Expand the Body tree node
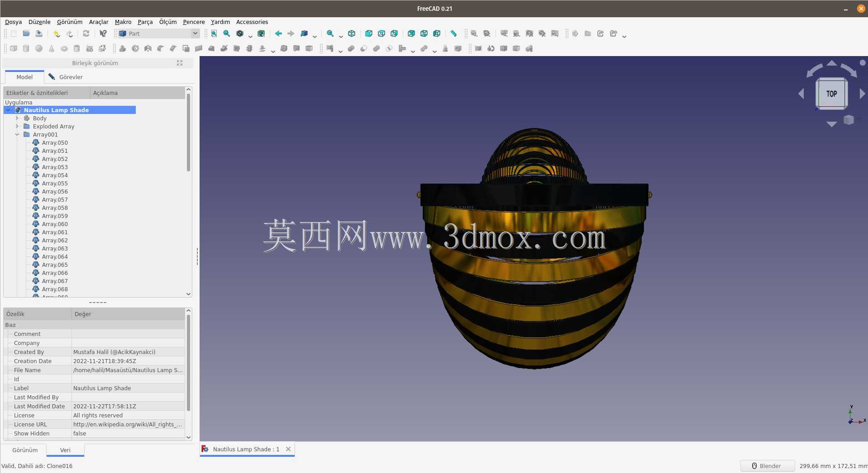868x473 pixels. 17,118
